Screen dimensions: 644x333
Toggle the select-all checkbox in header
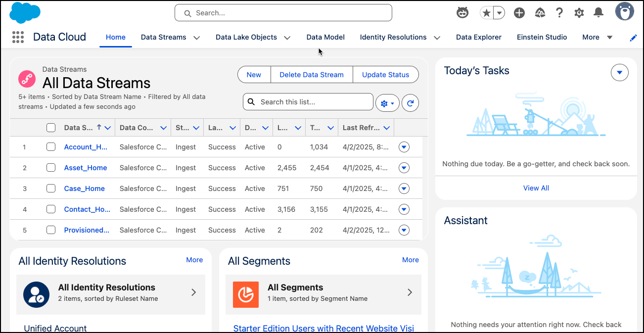tap(51, 128)
